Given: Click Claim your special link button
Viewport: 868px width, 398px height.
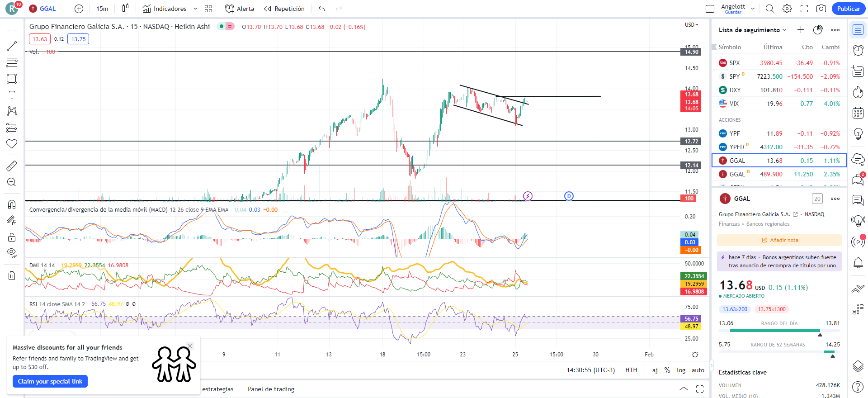Looking at the screenshot, I should tap(50, 381).
